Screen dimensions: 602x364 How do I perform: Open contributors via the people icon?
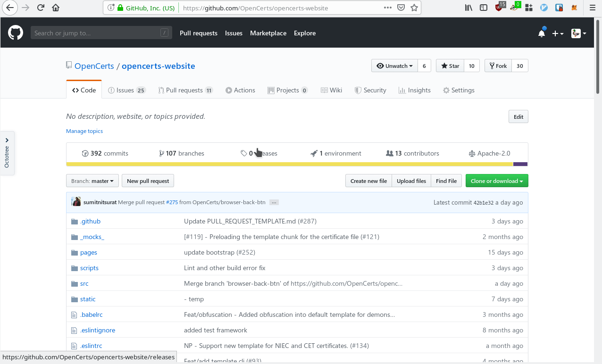[x=390, y=153]
